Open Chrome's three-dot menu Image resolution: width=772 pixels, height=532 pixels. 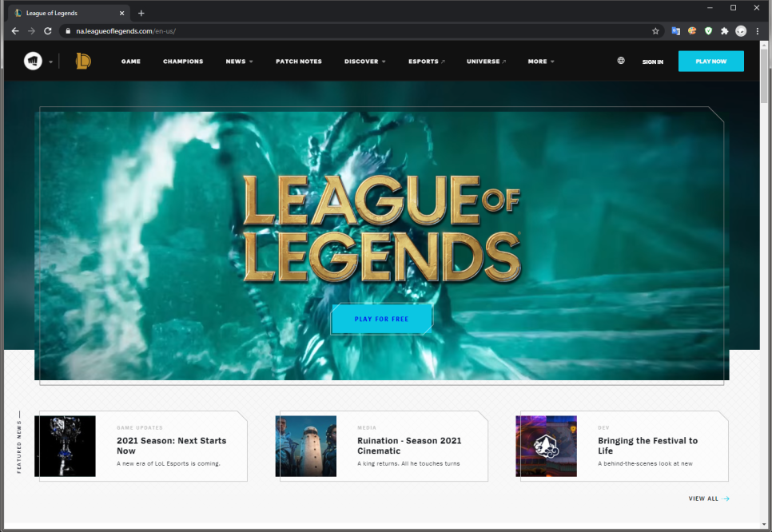(758, 31)
